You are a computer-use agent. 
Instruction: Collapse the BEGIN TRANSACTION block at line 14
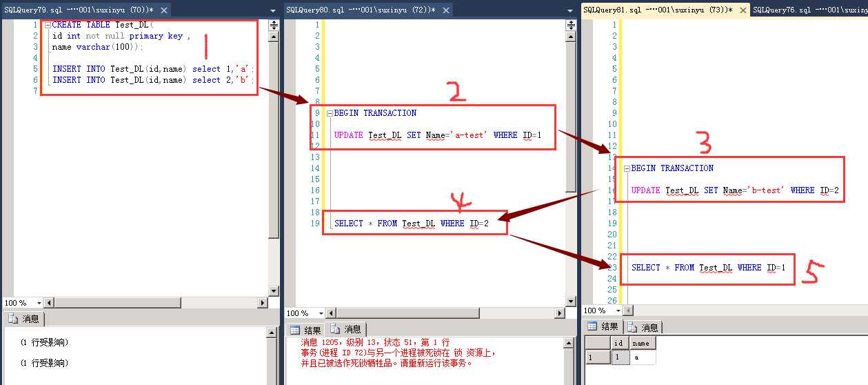(627, 168)
